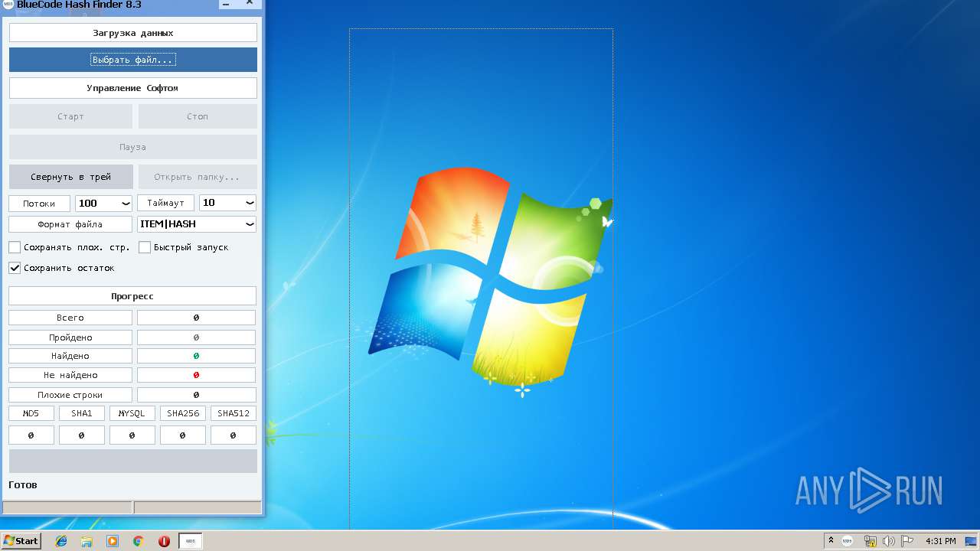Click the Потоки label
The width and height of the screenshot is (980, 551).
(39, 204)
